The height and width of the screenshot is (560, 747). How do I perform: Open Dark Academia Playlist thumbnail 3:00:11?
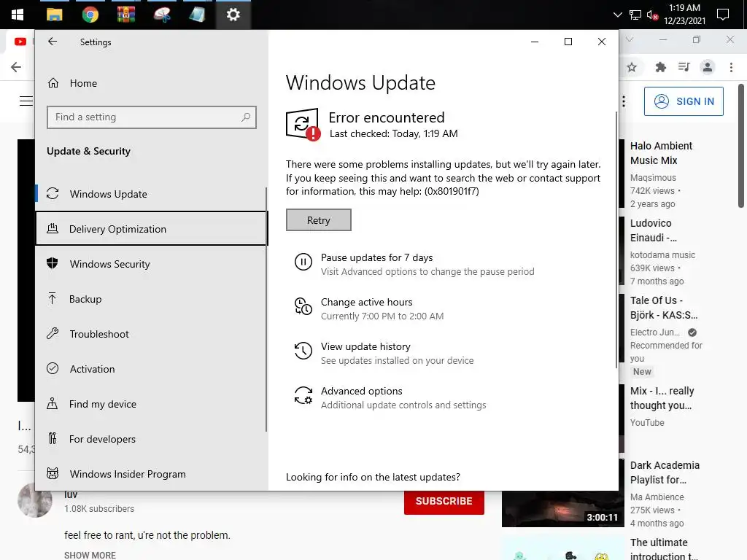tap(563, 508)
